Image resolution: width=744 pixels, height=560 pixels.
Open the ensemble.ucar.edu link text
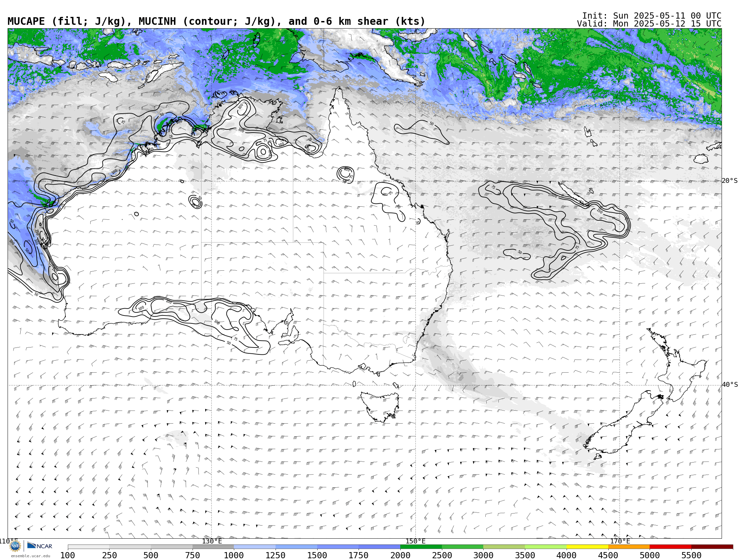(x=31, y=556)
